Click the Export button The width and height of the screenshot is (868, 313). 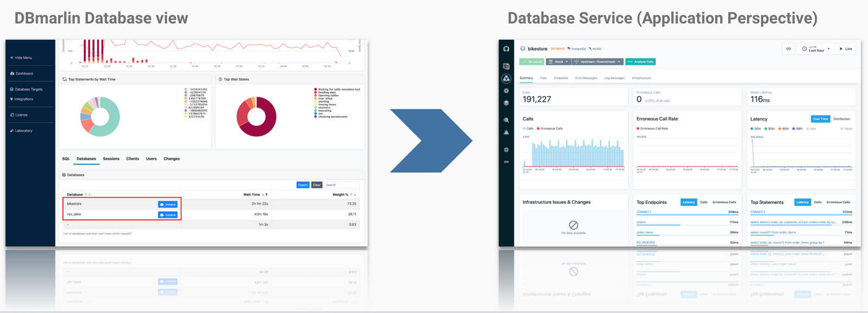pyautogui.click(x=303, y=185)
